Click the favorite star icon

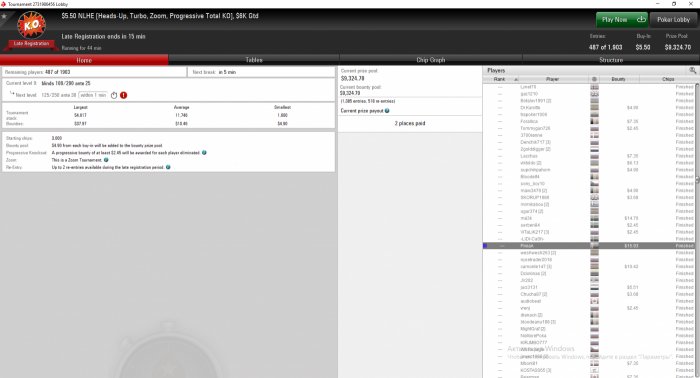[x=4, y=16]
